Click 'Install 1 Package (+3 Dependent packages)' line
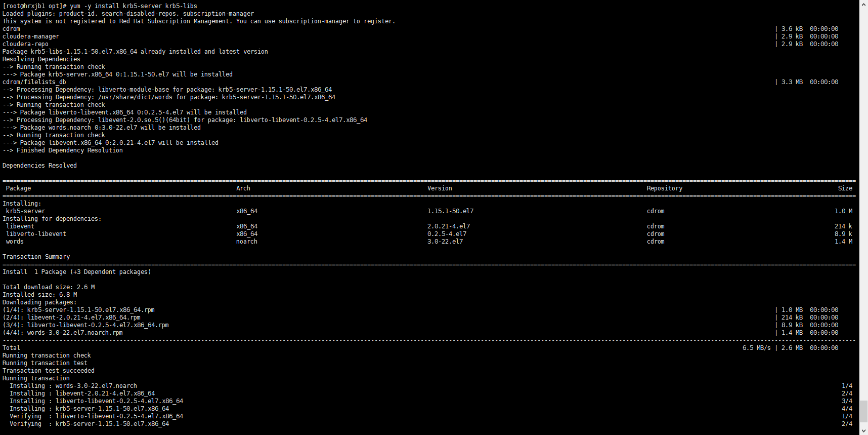 coord(77,272)
